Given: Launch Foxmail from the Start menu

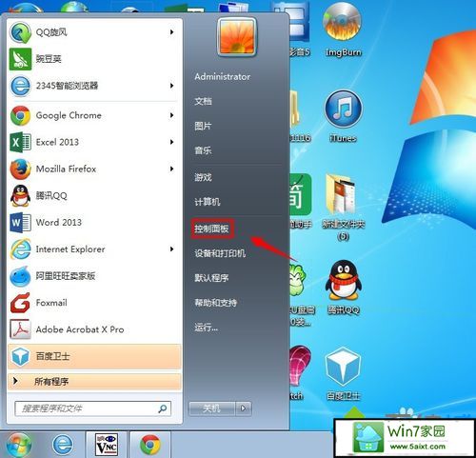Looking at the screenshot, I should tap(93, 303).
